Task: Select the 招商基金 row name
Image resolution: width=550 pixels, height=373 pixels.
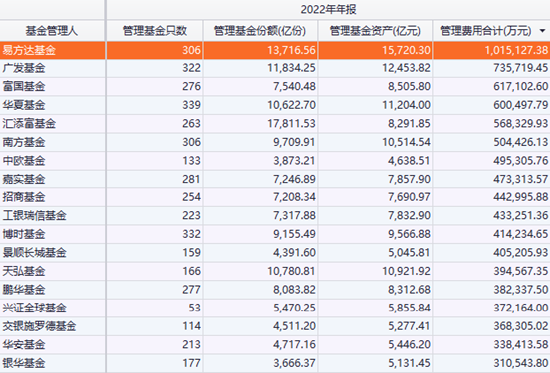Action: (x=24, y=197)
